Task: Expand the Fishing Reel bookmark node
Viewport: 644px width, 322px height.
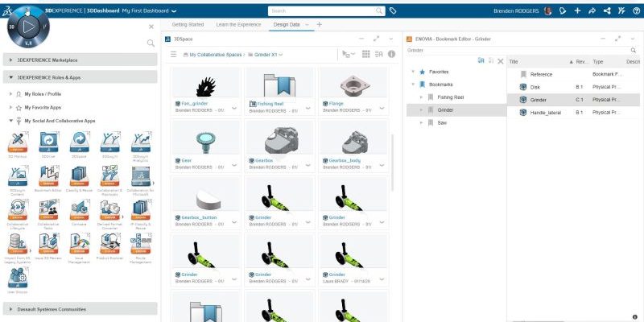Action: 421,97
